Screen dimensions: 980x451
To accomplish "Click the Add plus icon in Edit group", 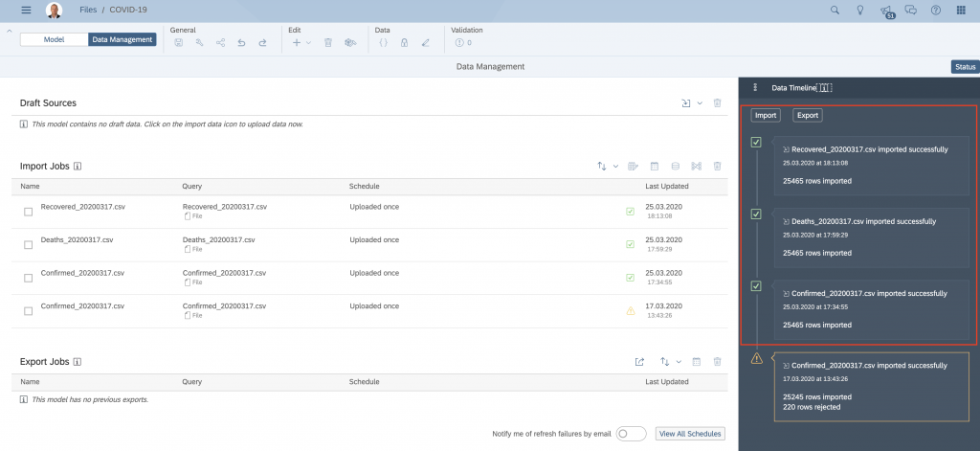I will coord(297,42).
